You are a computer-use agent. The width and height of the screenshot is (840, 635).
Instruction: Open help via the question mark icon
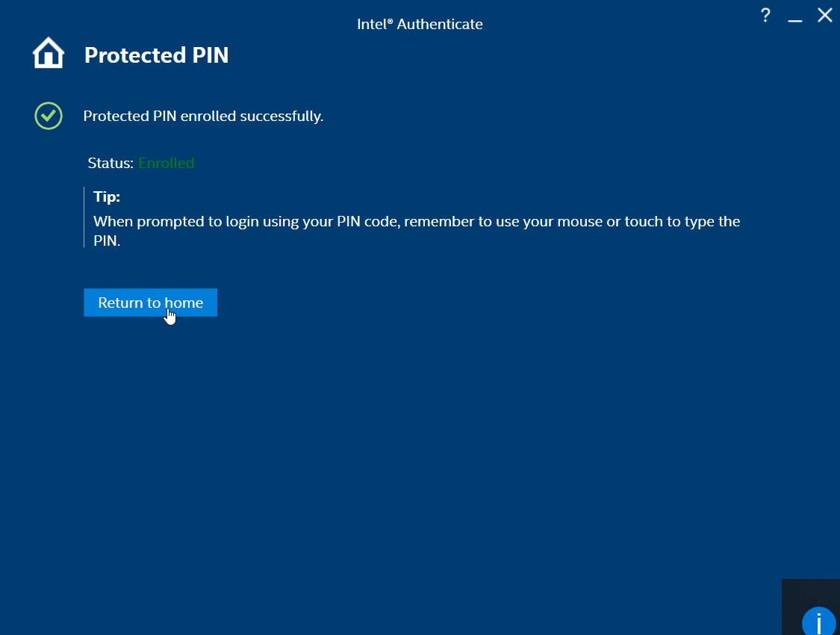point(765,15)
